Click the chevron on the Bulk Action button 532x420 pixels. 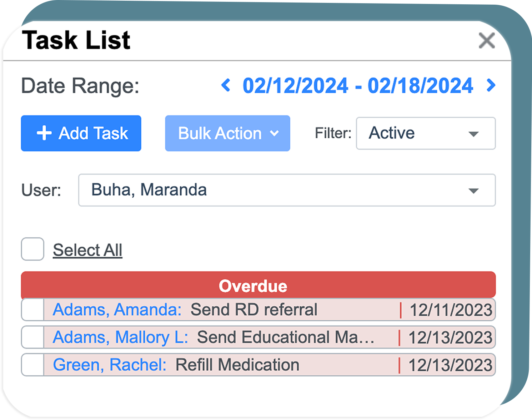point(274,133)
